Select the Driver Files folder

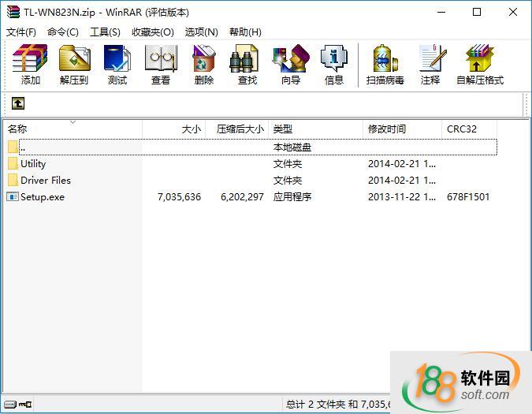point(45,181)
